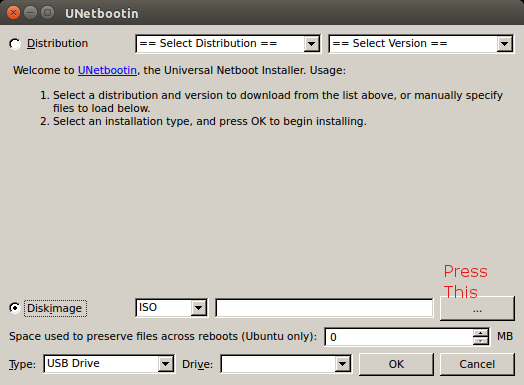This screenshot has height=385, width=524.
Task: Follow the UNetbootin hyperlink
Action: pyautogui.click(x=107, y=71)
